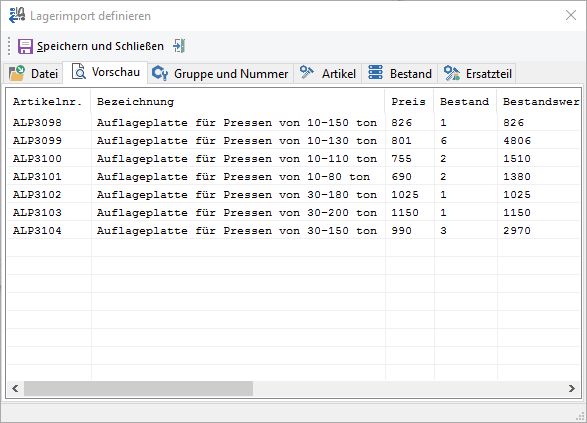
Task: Click the wrench icon on Ersatzteil tab
Action: pos(451,73)
